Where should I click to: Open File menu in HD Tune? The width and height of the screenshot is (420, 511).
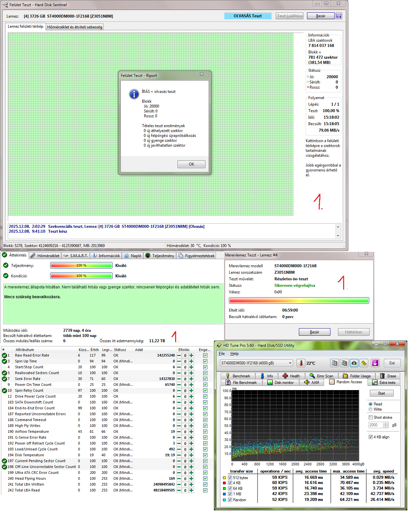point(222,354)
